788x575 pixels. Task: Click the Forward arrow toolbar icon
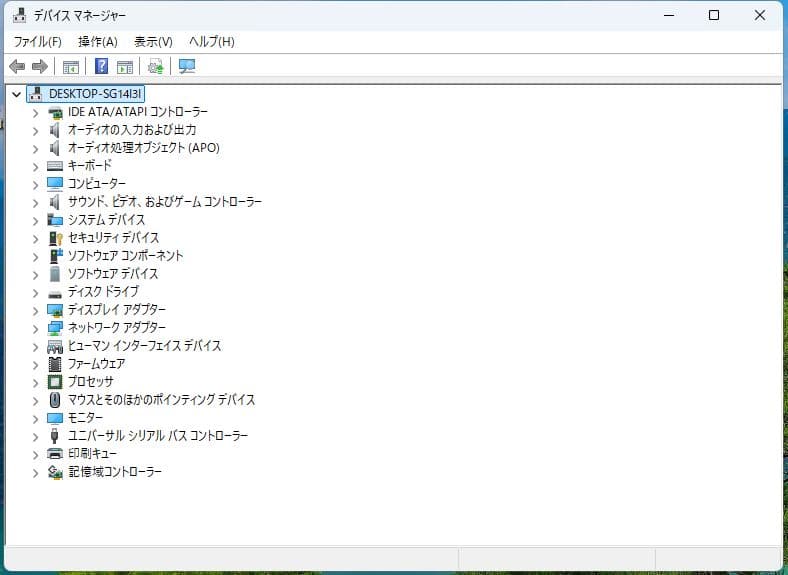40,66
